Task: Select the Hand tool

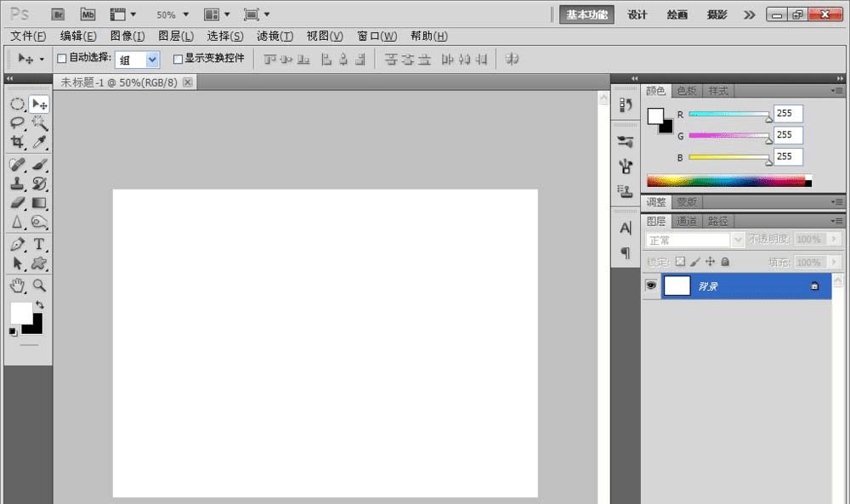Action: point(17,286)
